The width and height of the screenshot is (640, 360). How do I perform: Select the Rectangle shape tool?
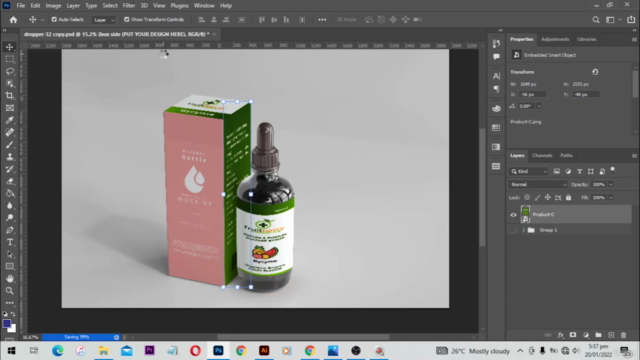[10, 267]
